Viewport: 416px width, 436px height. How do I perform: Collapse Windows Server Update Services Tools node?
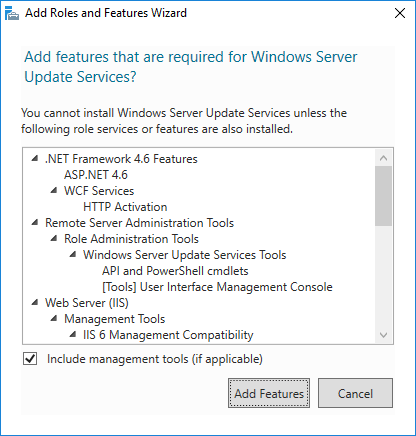point(73,255)
